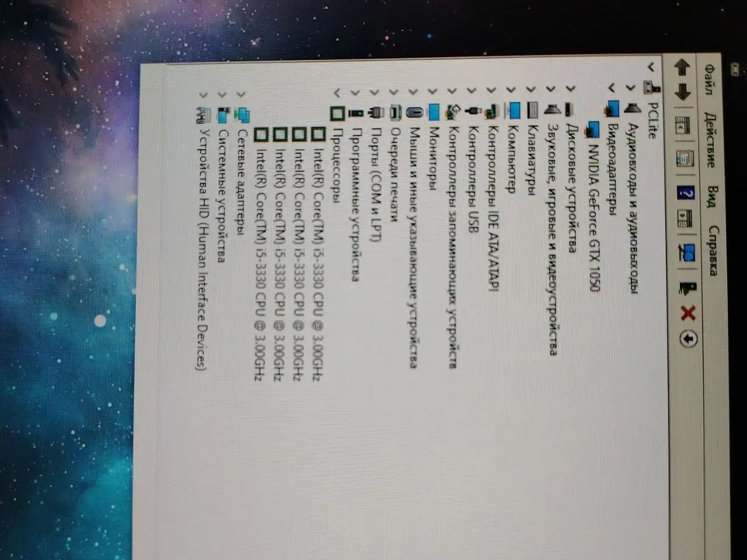Click the circled arrow icon after red X
The width and height of the screenshot is (747, 560).
click(x=689, y=339)
